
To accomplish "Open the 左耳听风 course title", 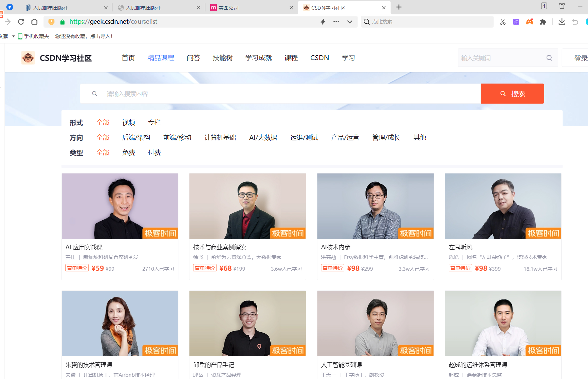I will pyautogui.click(x=460, y=247).
